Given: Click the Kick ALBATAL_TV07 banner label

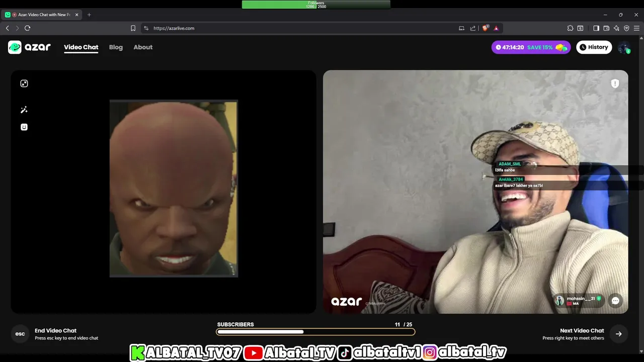Looking at the screenshot, I should pyautogui.click(x=186, y=353).
